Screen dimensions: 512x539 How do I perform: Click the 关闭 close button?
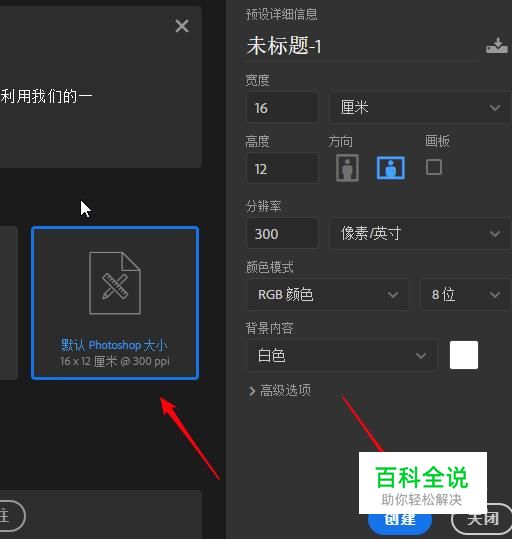pos(482,519)
